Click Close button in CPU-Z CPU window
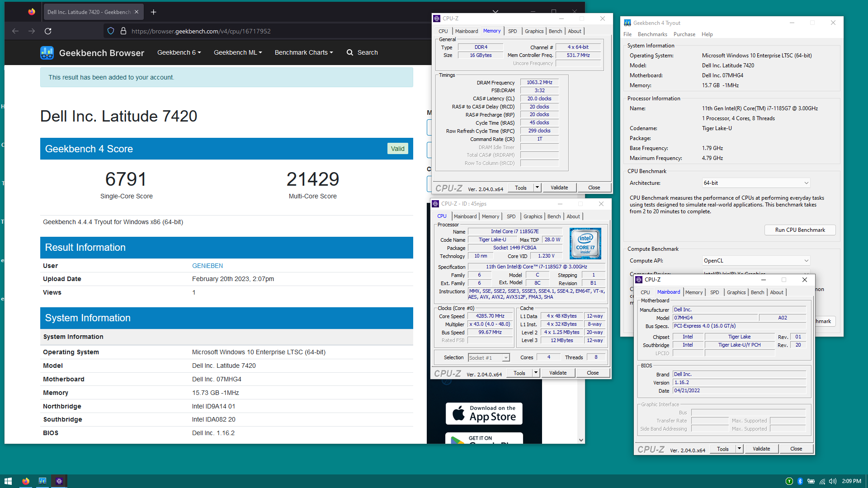 (593, 373)
